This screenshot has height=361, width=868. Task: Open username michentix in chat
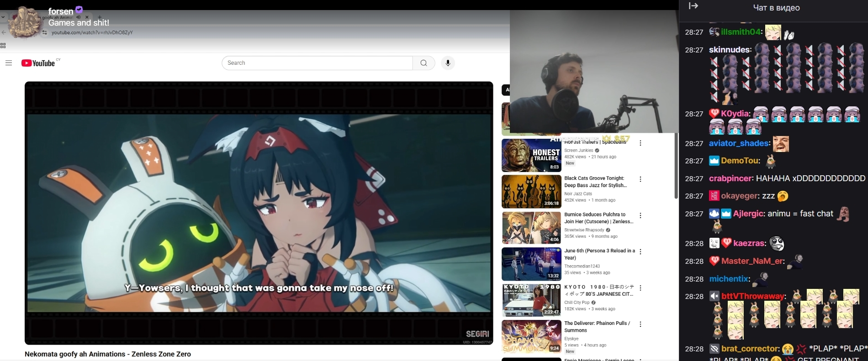(730, 279)
